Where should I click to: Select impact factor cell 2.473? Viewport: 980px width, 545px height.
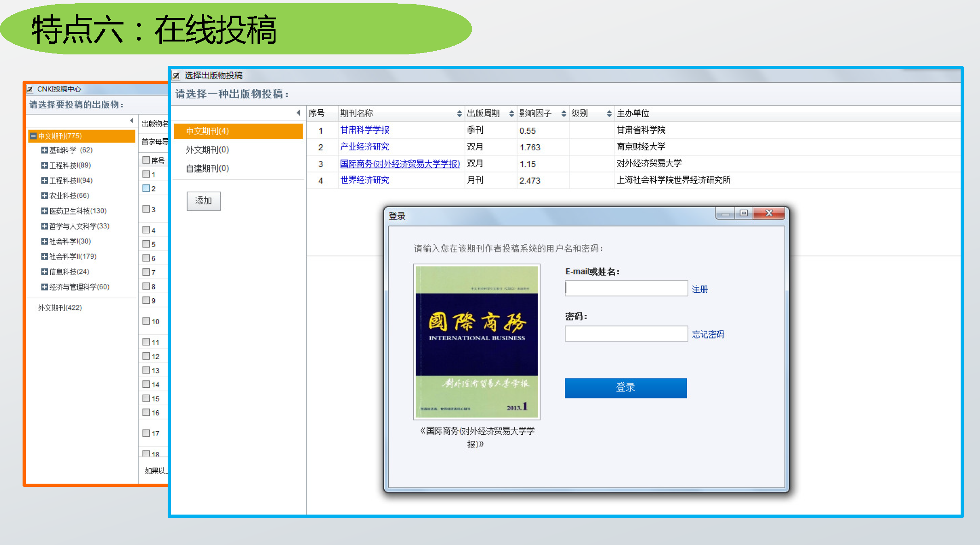[530, 180]
